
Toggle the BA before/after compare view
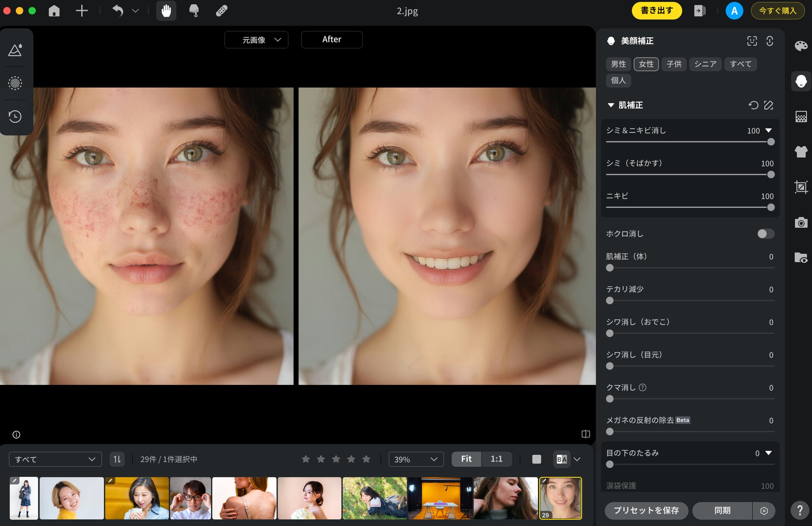[x=561, y=459]
